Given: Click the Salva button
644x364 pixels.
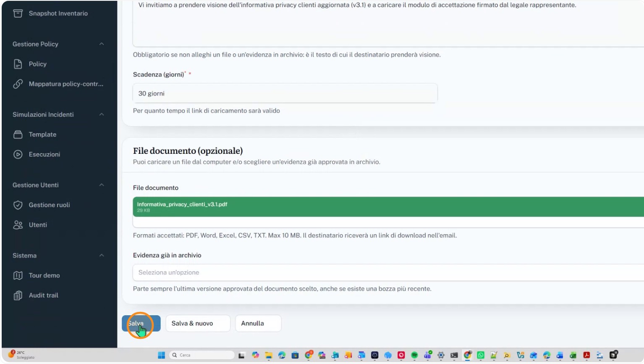Looking at the screenshot, I should [x=141, y=323].
